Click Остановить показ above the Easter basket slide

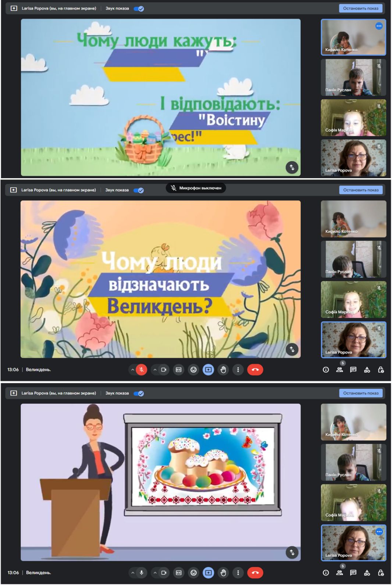pos(360,8)
